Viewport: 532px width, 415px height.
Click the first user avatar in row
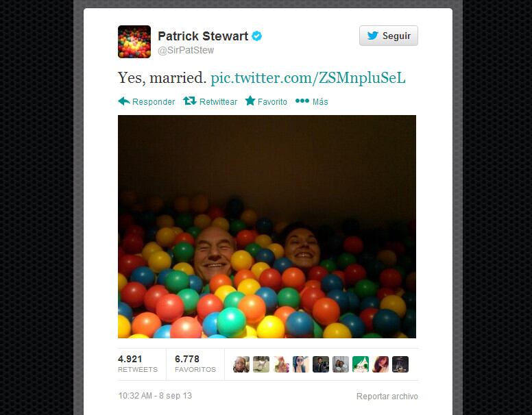pyautogui.click(x=241, y=364)
